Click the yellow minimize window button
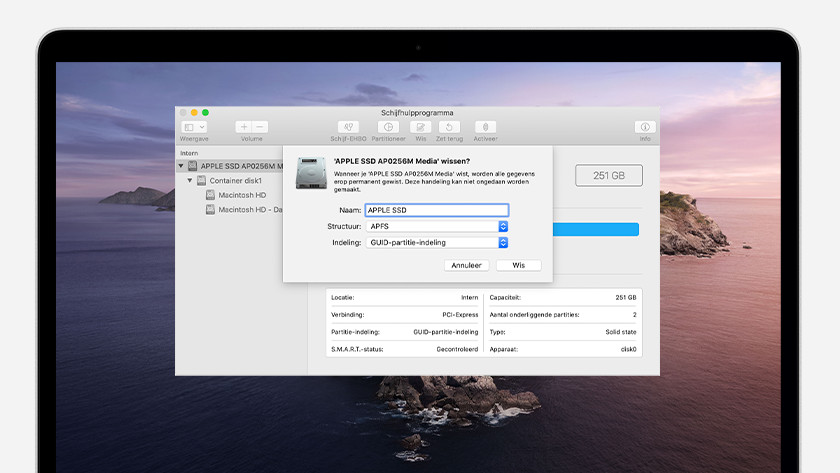 click(194, 112)
